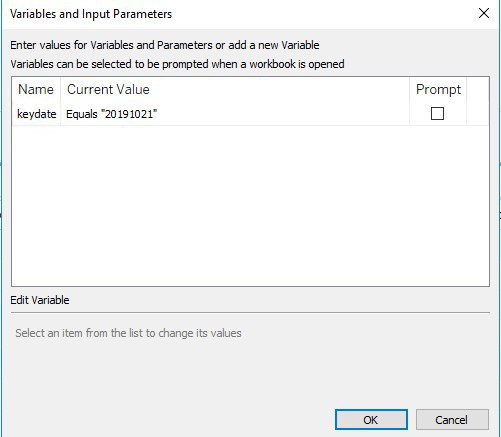Click the Edit Variable section label

[x=40, y=300]
